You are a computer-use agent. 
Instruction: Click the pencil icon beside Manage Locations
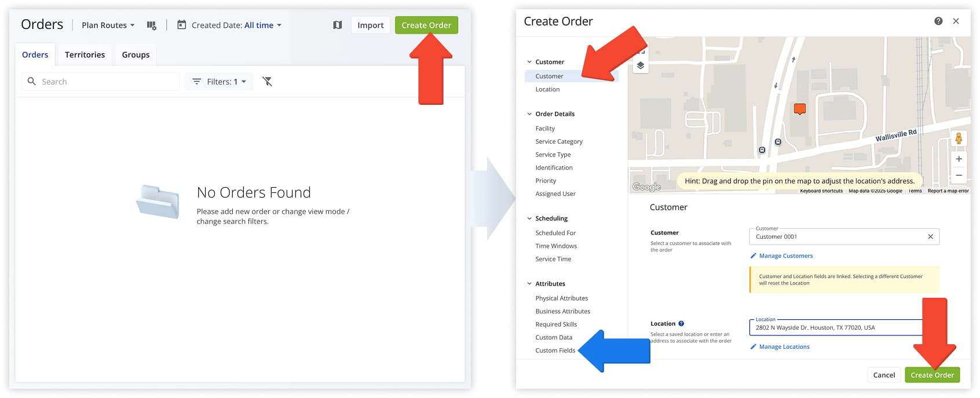tap(753, 346)
